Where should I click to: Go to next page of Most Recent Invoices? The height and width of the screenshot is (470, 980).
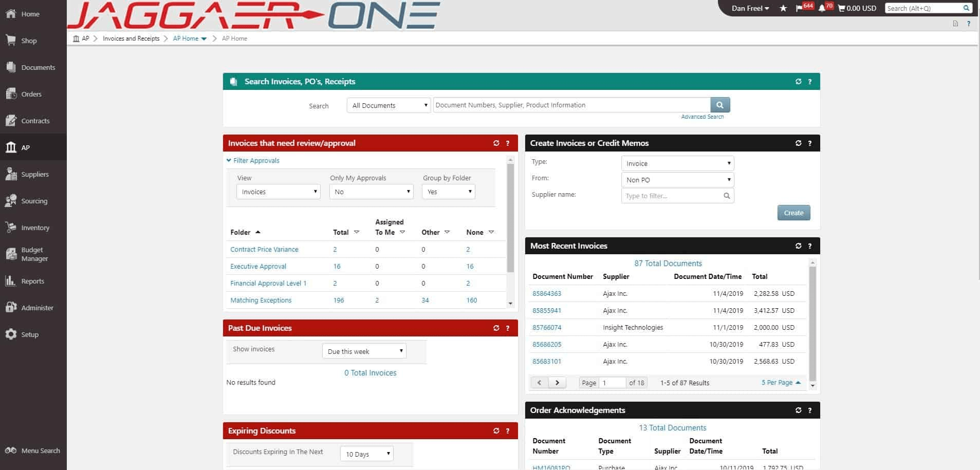pos(557,382)
